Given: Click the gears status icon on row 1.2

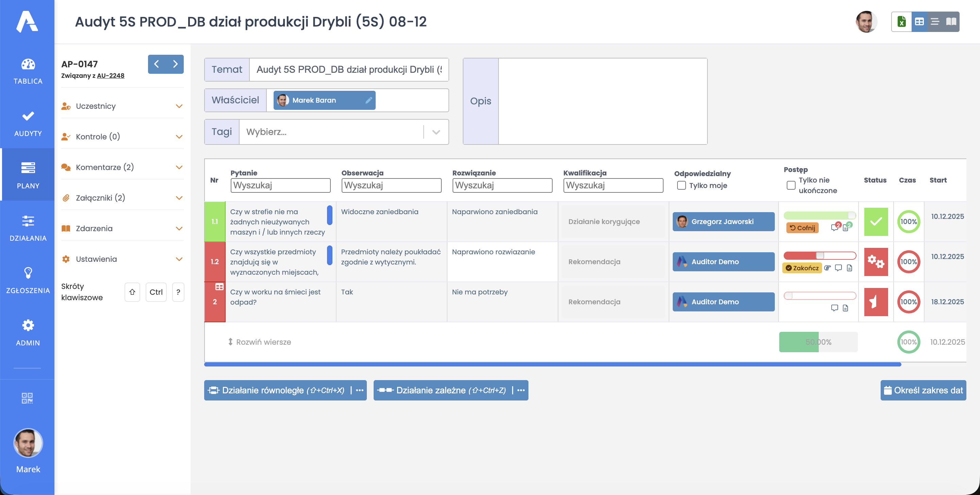Looking at the screenshot, I should tap(876, 261).
